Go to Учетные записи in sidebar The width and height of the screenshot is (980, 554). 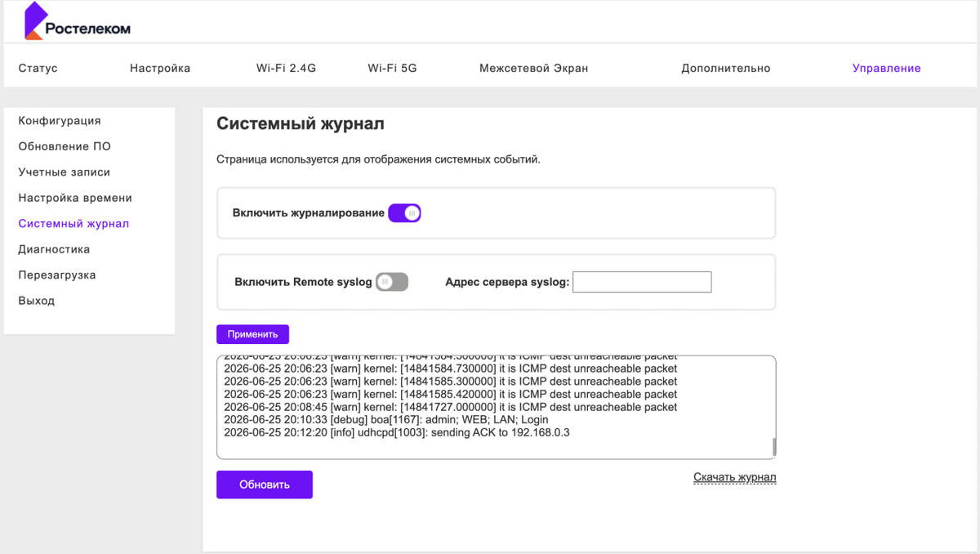coord(65,172)
